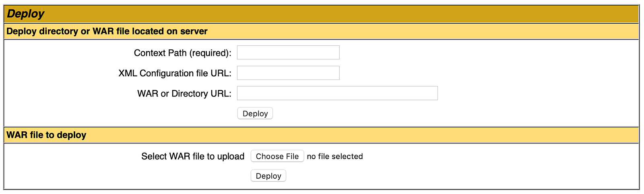This screenshot has width=644, height=194.
Task: Click the "XML Configuration file URL:" label
Action: (175, 73)
